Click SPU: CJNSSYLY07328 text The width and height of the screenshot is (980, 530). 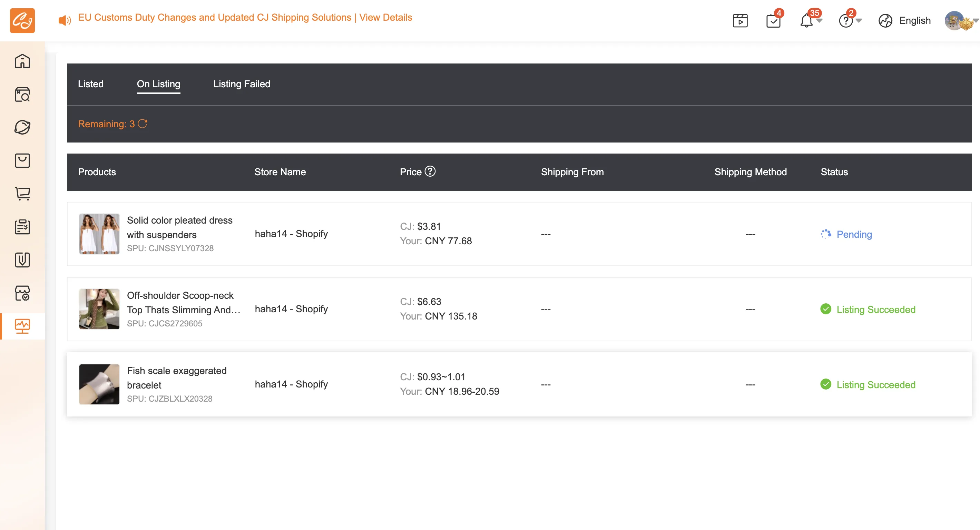pos(170,248)
